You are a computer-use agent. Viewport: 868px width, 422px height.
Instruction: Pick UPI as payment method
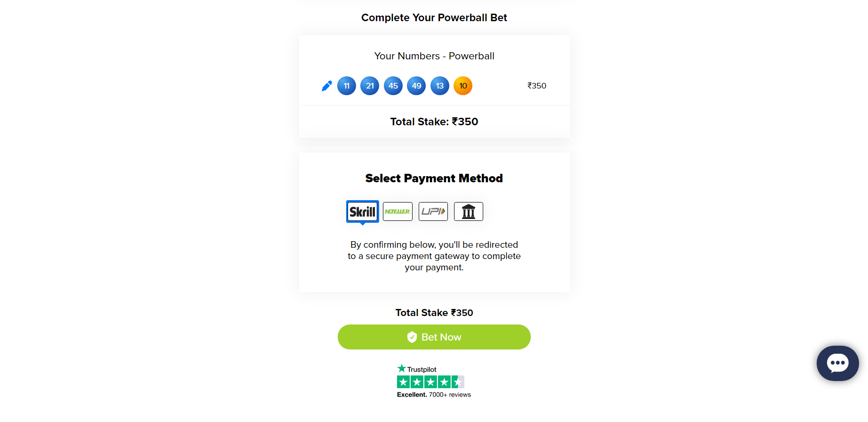(x=433, y=211)
